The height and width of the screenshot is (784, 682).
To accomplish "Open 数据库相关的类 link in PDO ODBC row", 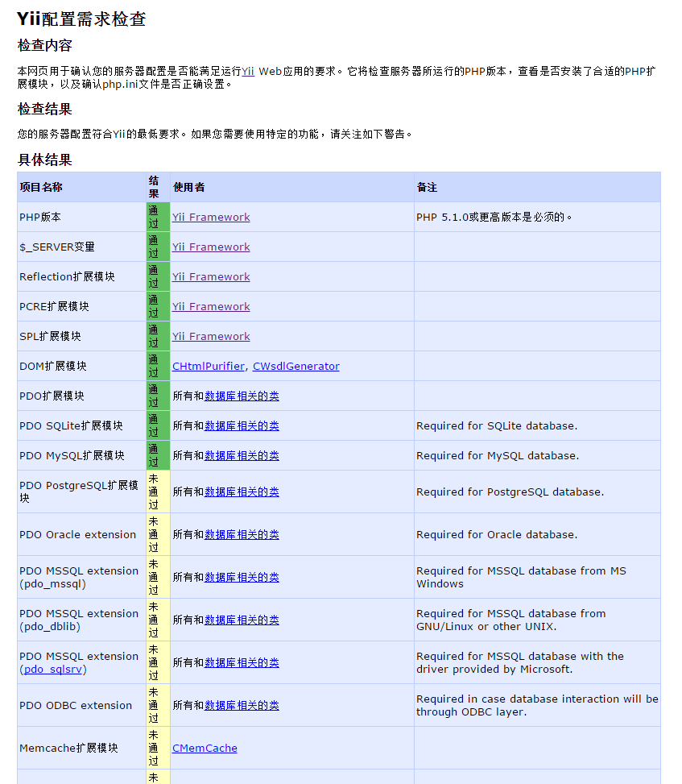I will [242, 706].
